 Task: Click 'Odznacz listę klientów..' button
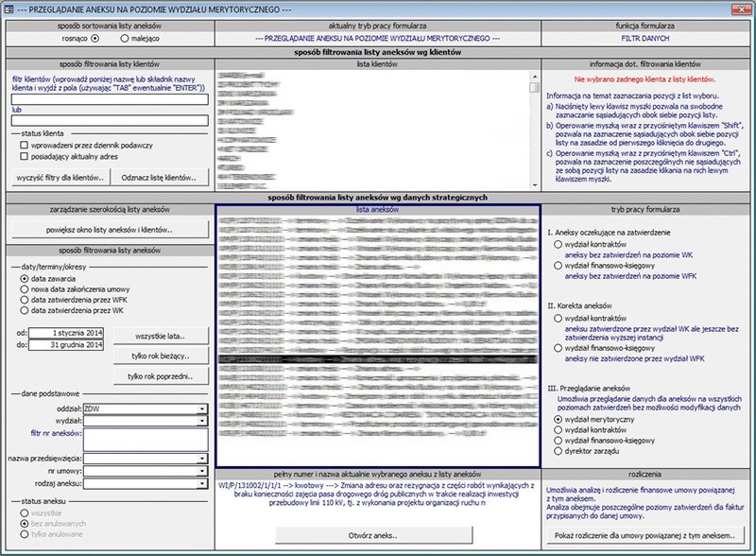point(159,178)
